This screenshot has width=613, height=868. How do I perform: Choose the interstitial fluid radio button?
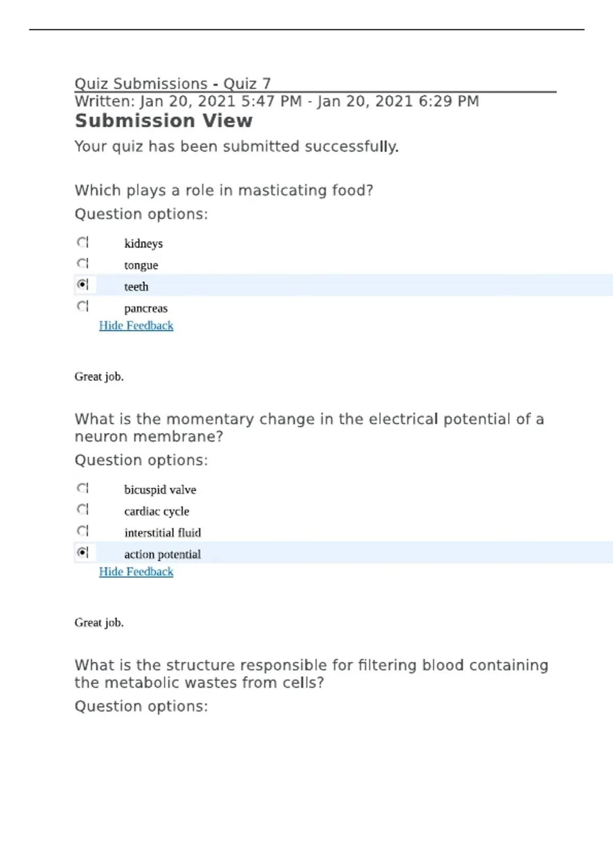[x=82, y=531]
